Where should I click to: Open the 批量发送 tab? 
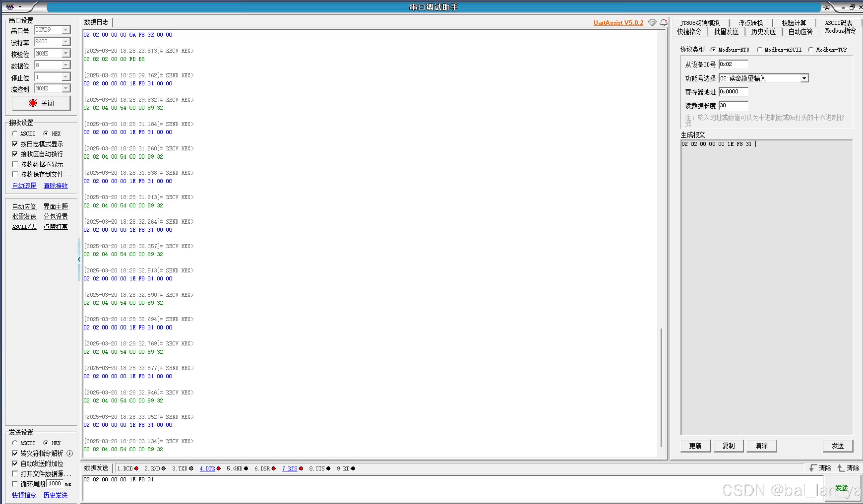click(x=726, y=32)
